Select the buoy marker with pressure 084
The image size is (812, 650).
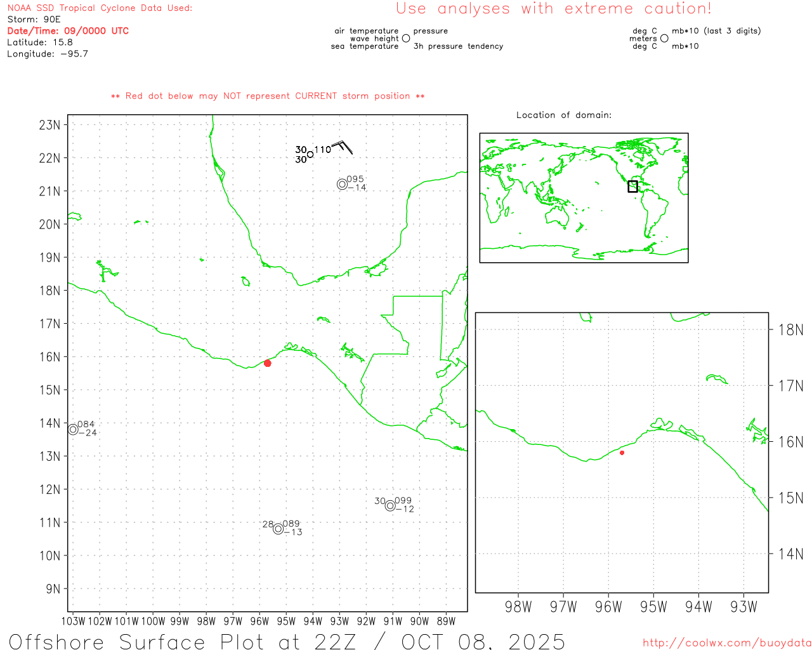(x=73, y=429)
